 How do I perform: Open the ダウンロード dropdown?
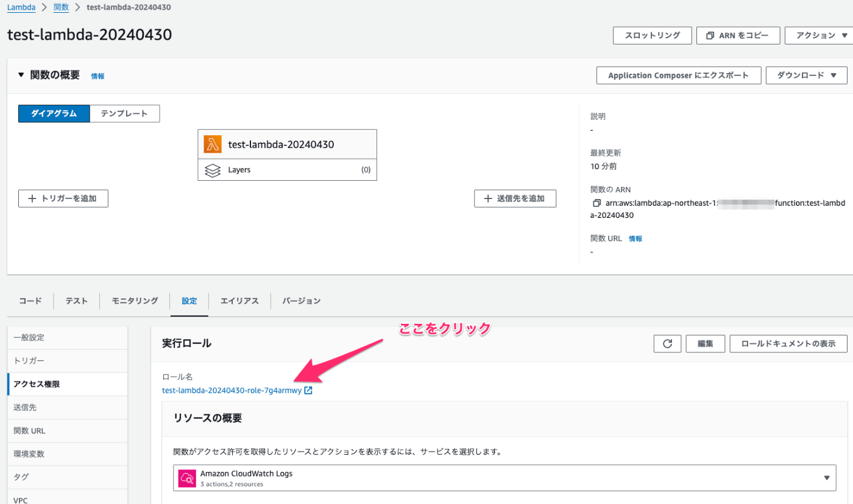(806, 75)
